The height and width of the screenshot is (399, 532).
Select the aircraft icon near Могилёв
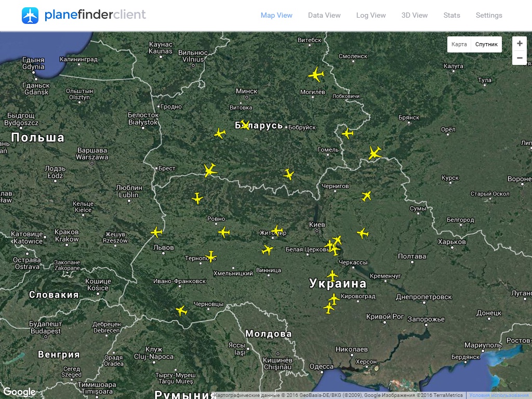[316, 75]
